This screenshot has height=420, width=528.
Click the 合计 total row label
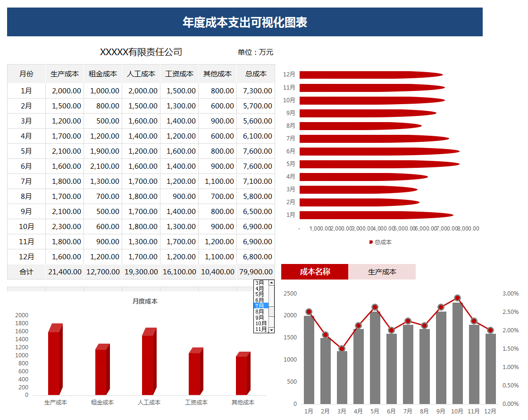(x=26, y=272)
